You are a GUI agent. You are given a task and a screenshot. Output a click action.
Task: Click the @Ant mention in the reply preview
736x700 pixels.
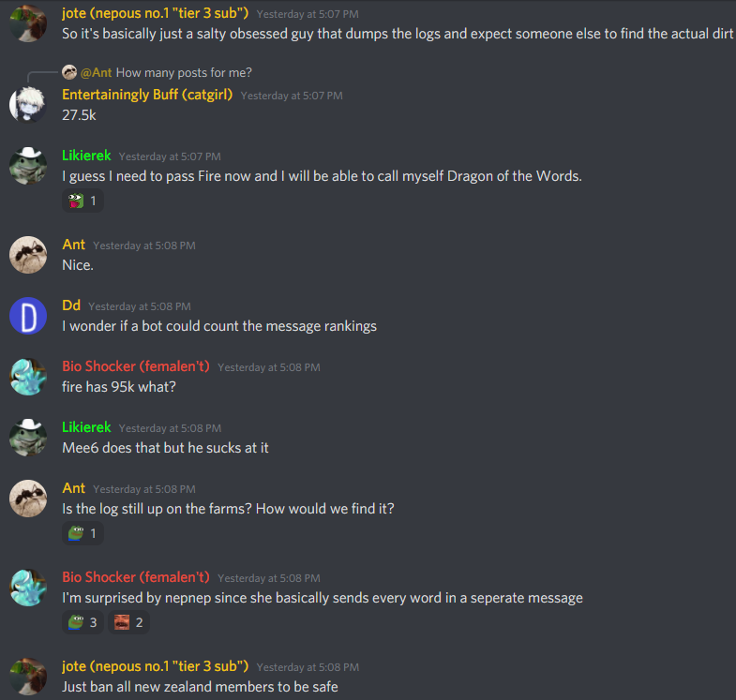(97, 73)
